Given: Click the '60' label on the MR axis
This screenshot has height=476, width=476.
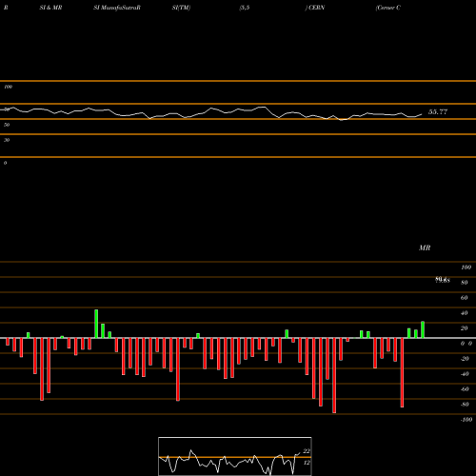Looking at the screenshot, I should click(464, 298).
